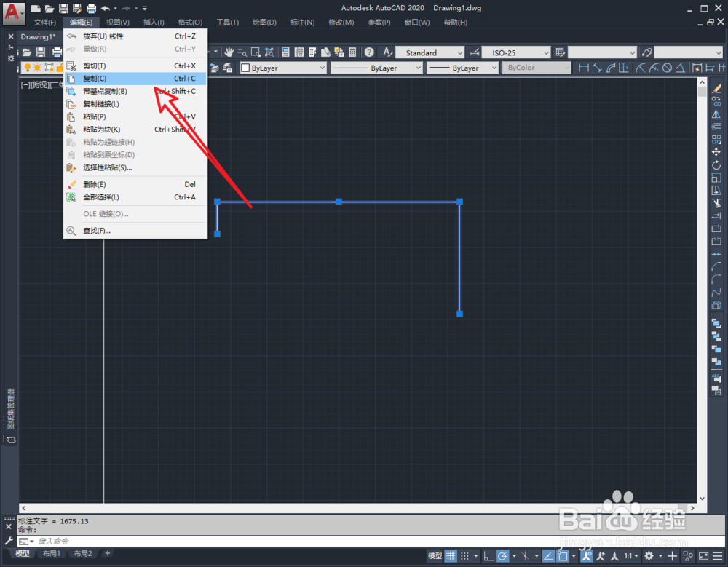Click the Save icon in quick access toolbar
The width and height of the screenshot is (728, 567).
(63, 8)
